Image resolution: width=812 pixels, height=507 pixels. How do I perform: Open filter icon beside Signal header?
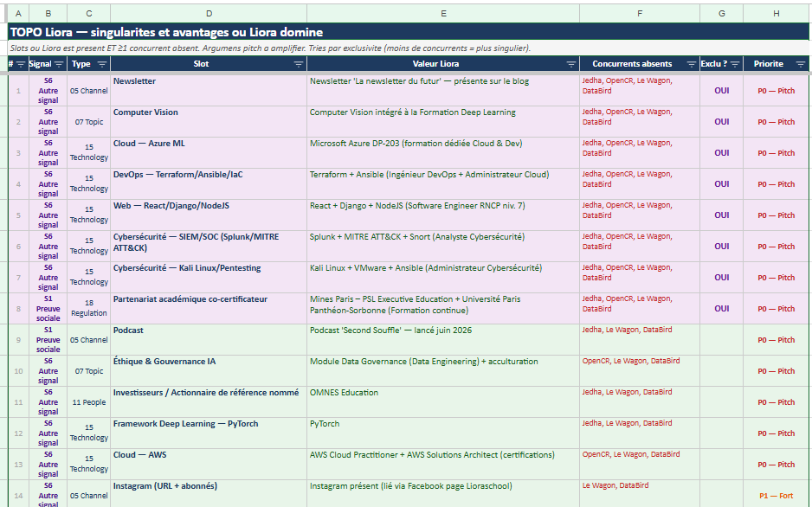pyautogui.click(x=59, y=64)
